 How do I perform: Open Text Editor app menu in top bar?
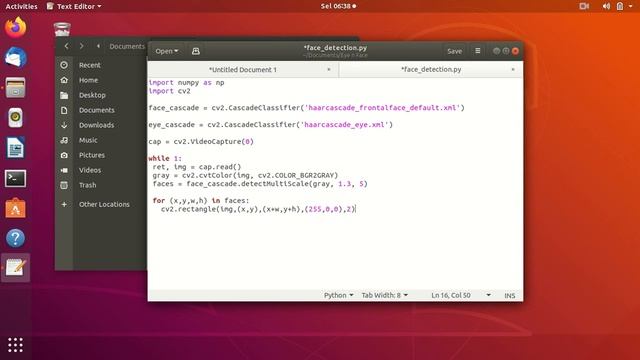[x=74, y=6]
